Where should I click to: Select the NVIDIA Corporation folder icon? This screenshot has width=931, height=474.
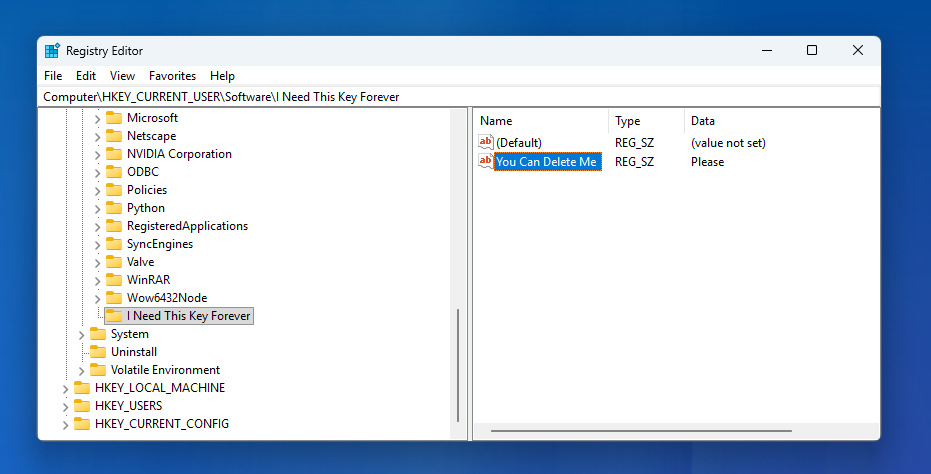pos(113,154)
